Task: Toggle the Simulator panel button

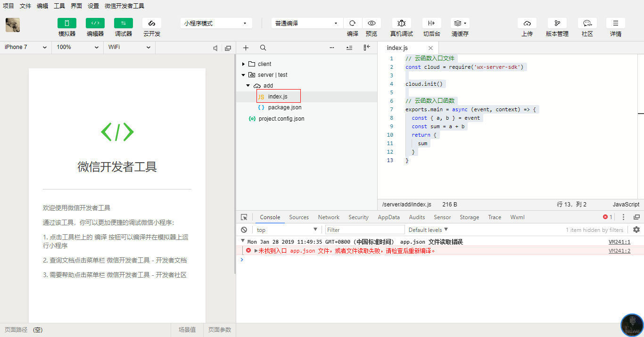Action: point(66,23)
